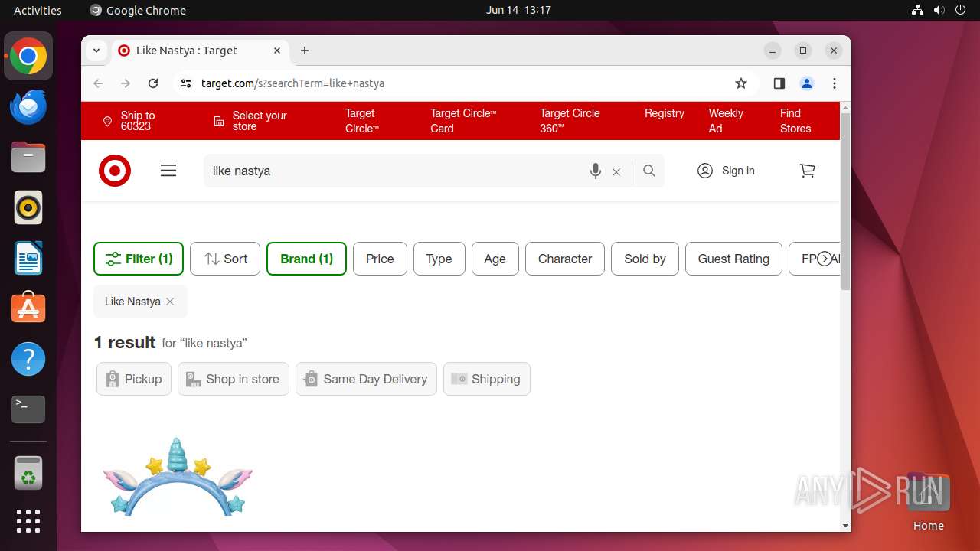The height and width of the screenshot is (551, 980).
Task: Click the address bar URL
Action: click(x=292, y=83)
